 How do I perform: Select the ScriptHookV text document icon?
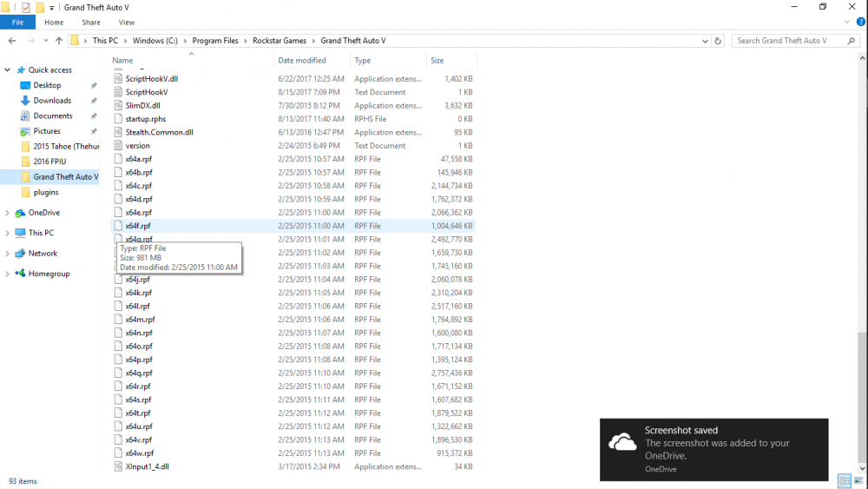pos(118,92)
